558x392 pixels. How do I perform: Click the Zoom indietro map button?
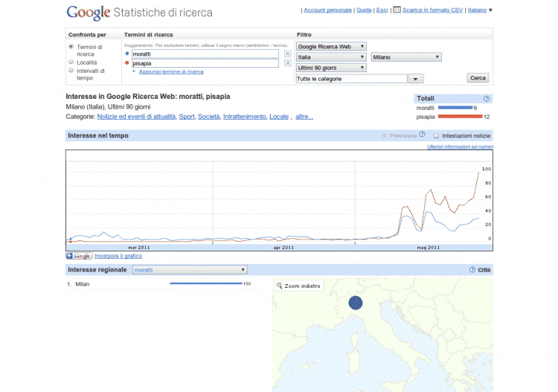tap(299, 286)
